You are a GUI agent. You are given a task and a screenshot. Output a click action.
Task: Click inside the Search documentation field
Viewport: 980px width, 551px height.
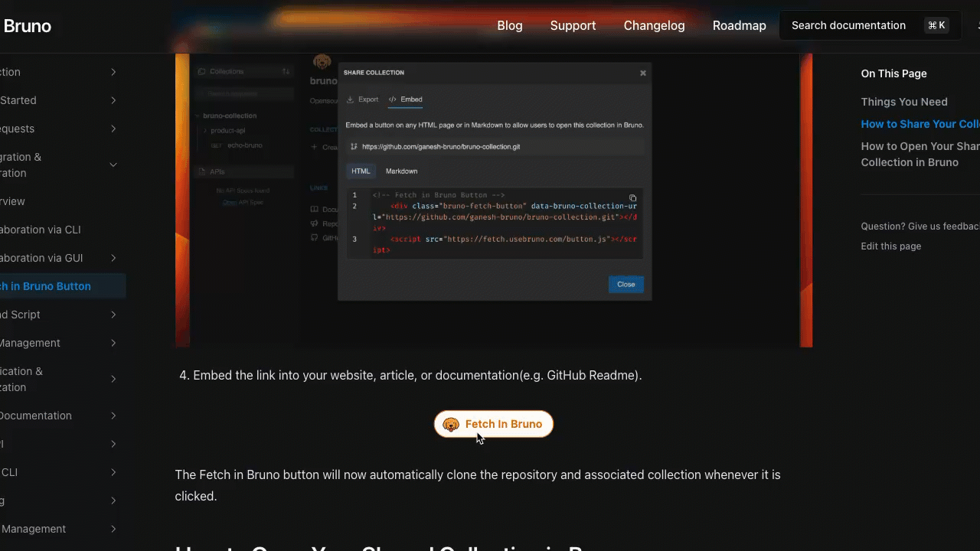(x=848, y=24)
